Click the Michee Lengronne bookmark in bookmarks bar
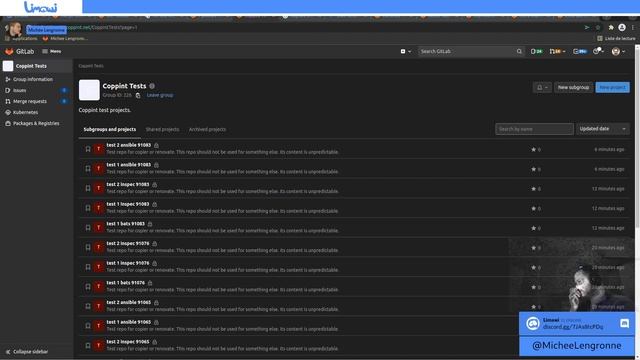Viewport: 640px width, 360px height. (65, 38)
